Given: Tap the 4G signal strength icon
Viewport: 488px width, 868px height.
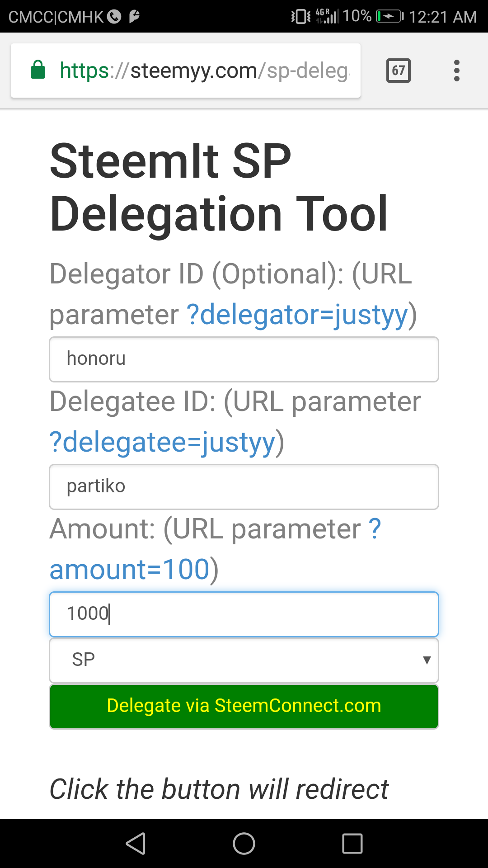Looking at the screenshot, I should click(x=327, y=17).
